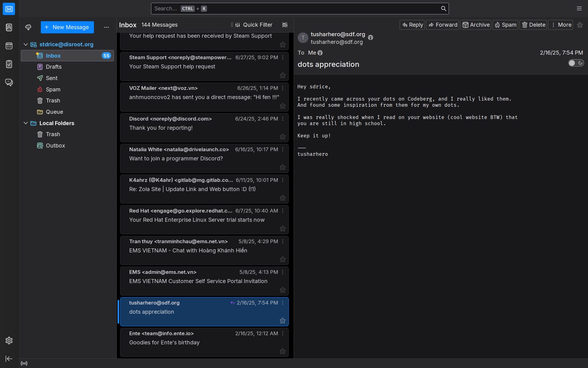
Task: Open the Address Book from the sidebar
Action: pyautogui.click(x=9, y=28)
